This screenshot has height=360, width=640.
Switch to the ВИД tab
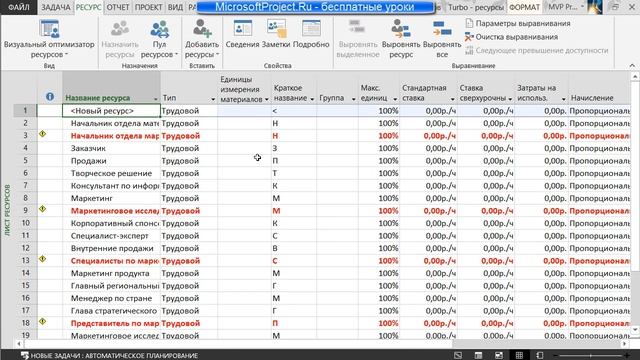pos(176,7)
